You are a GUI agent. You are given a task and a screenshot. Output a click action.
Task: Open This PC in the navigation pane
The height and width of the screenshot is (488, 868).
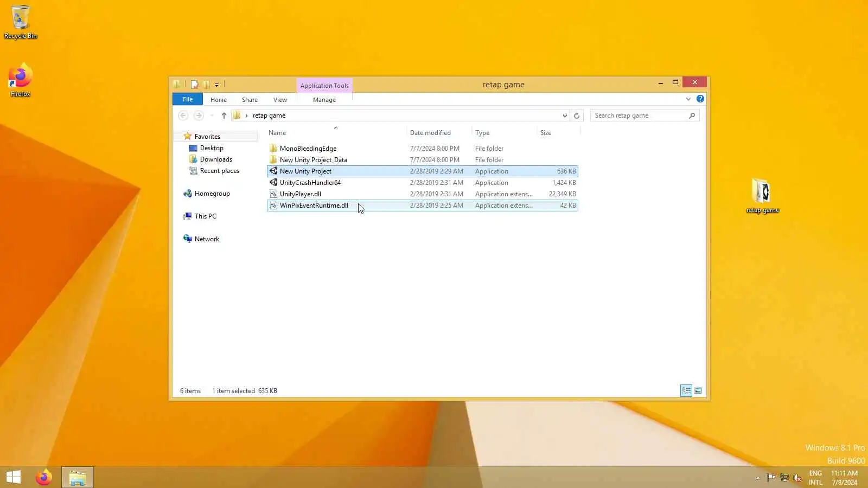coord(205,216)
